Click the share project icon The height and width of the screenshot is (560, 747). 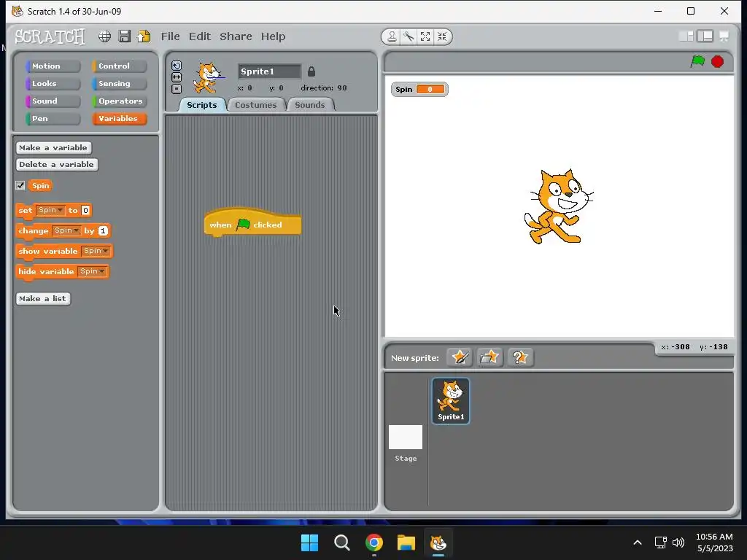tap(144, 36)
